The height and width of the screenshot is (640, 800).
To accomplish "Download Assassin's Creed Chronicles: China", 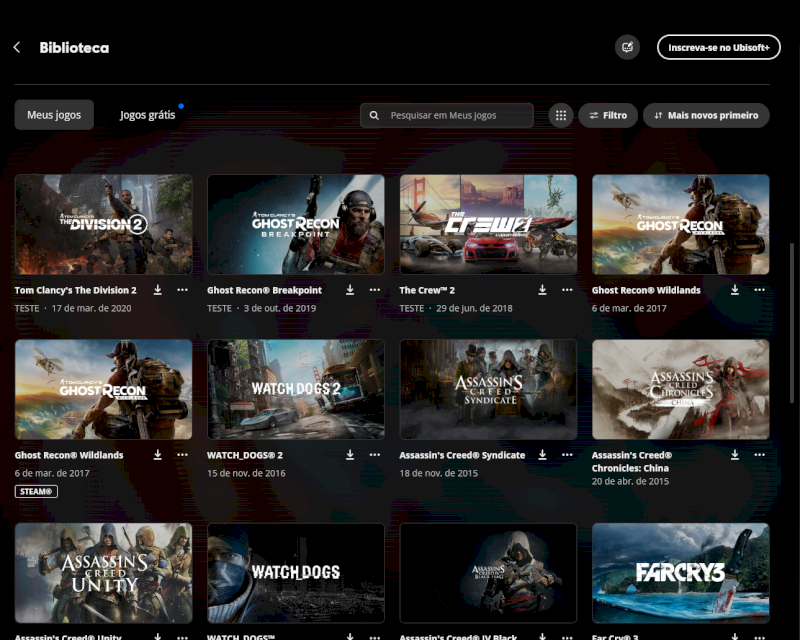I will click(x=735, y=455).
